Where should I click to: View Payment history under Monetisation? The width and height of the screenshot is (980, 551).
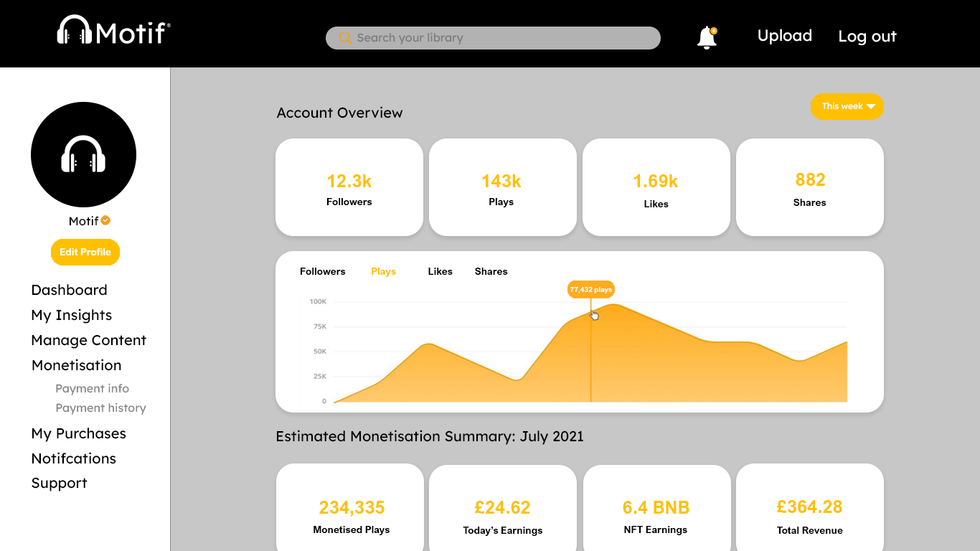click(x=100, y=408)
